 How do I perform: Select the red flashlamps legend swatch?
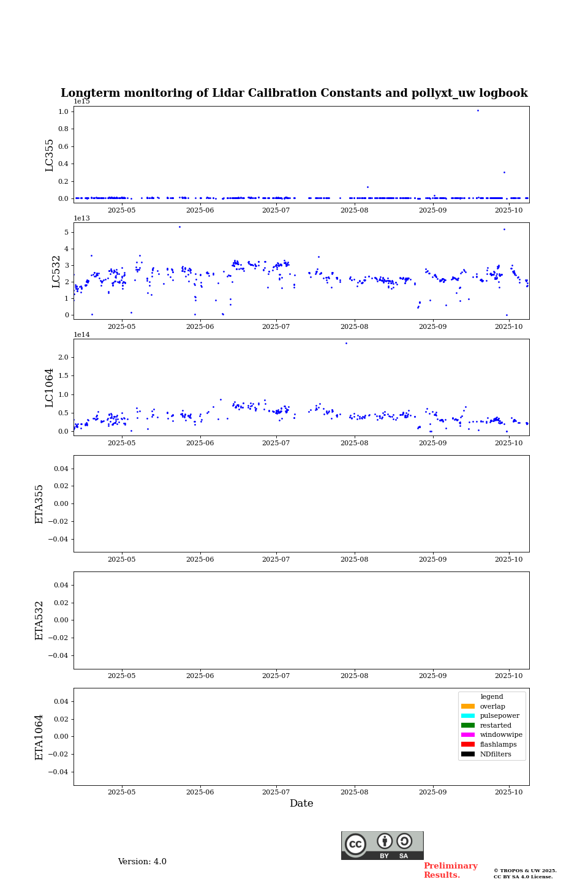(x=468, y=744)
